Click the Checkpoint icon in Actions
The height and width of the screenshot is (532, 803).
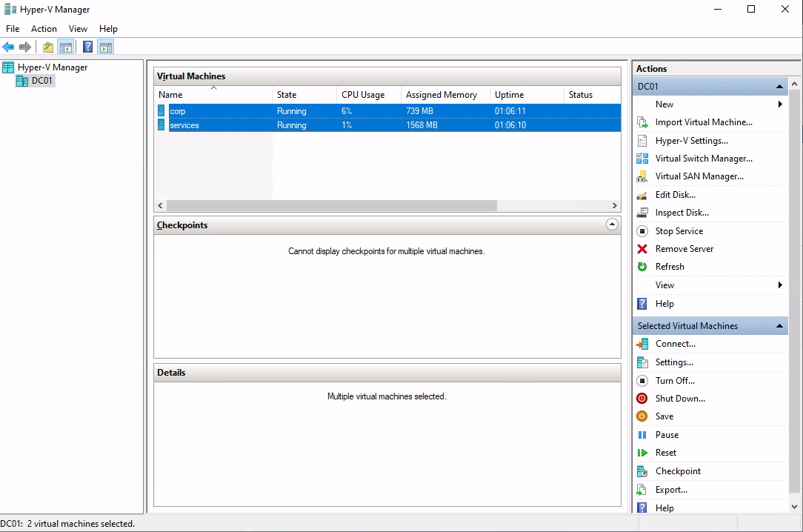click(x=642, y=471)
